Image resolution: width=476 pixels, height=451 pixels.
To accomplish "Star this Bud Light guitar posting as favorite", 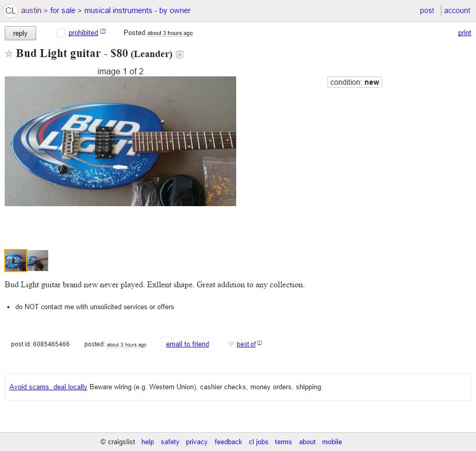I will click(x=9, y=54).
